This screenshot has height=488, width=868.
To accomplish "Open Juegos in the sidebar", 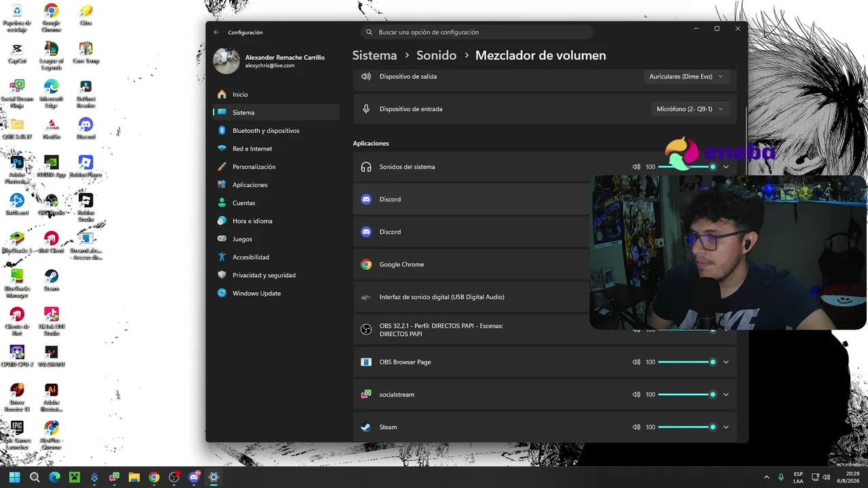I will point(276,239).
